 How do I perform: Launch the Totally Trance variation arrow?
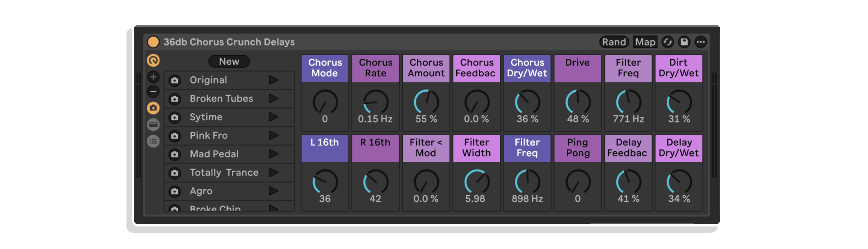point(274,173)
